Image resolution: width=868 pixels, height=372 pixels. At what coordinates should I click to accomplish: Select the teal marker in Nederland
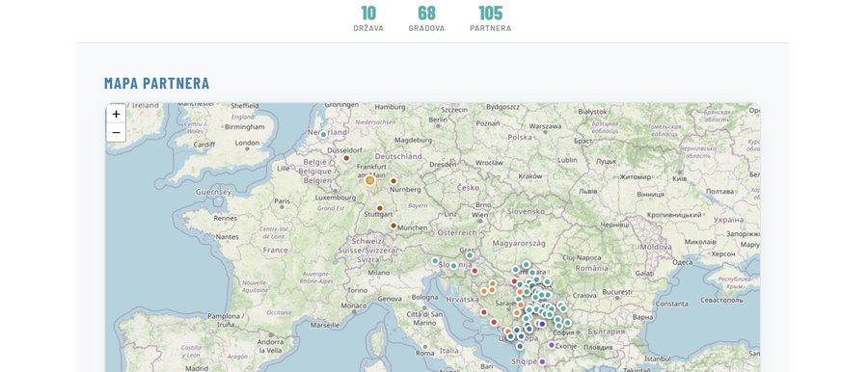coord(323,135)
